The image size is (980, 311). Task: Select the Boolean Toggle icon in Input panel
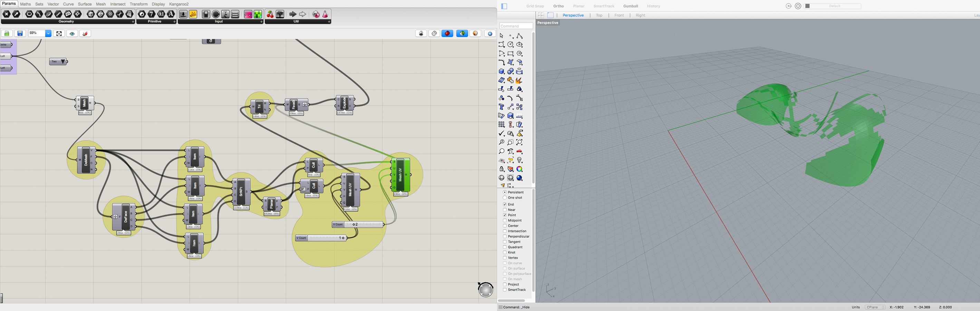pyautogui.click(x=206, y=15)
